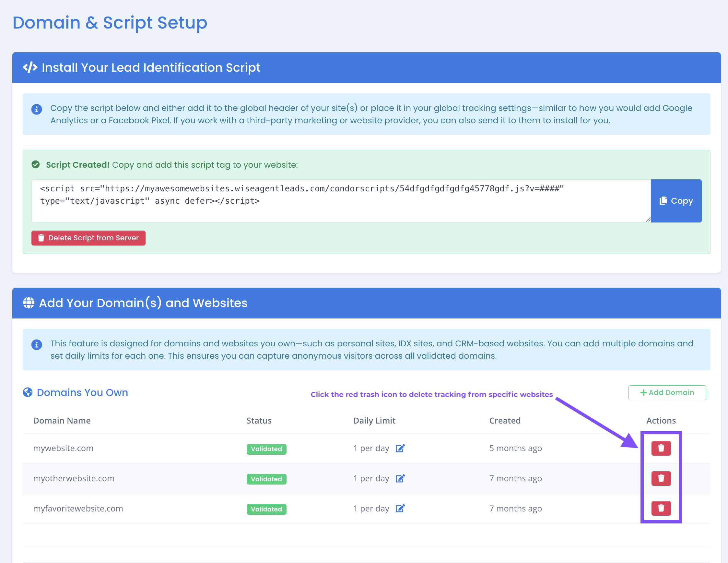Click the green checkmark beside Script Created
This screenshot has width=728, height=563.
[x=36, y=164]
